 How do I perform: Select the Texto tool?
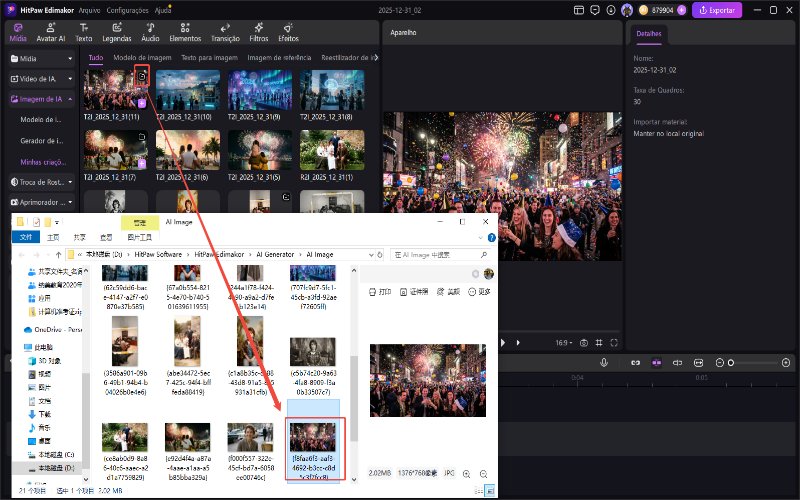pyautogui.click(x=84, y=32)
